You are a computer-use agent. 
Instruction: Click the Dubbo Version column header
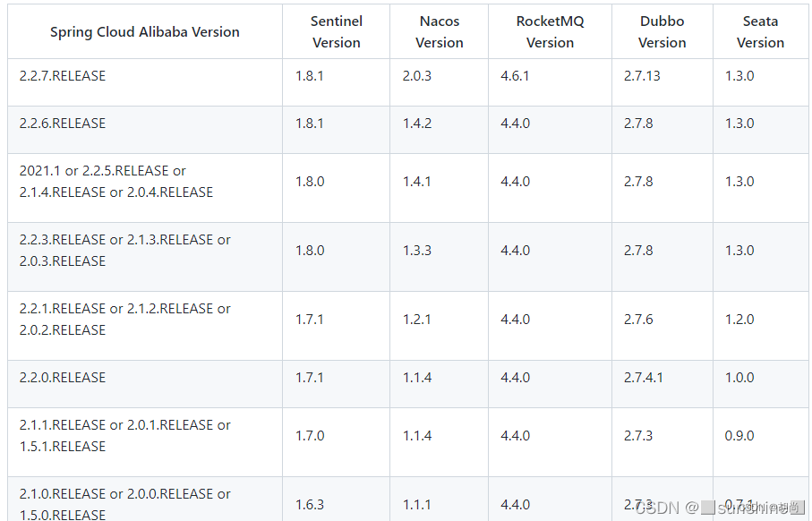662,32
